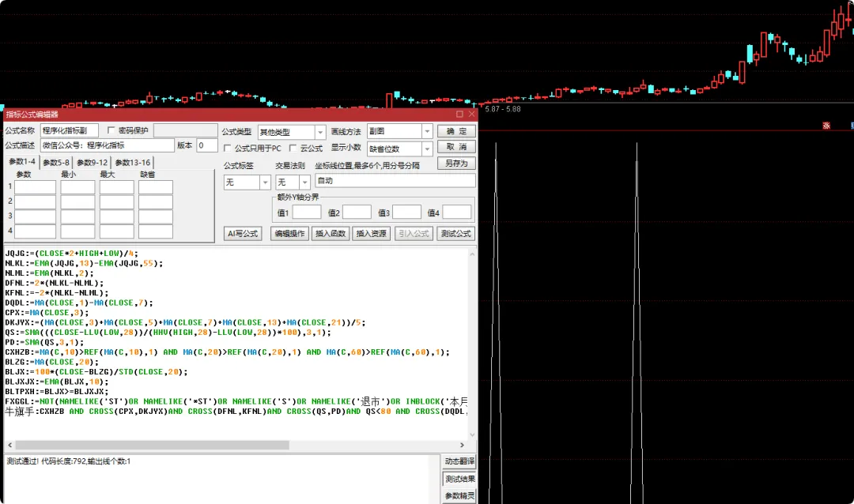Open the 公式标签 dropdown
The image size is (854, 504).
point(265,182)
